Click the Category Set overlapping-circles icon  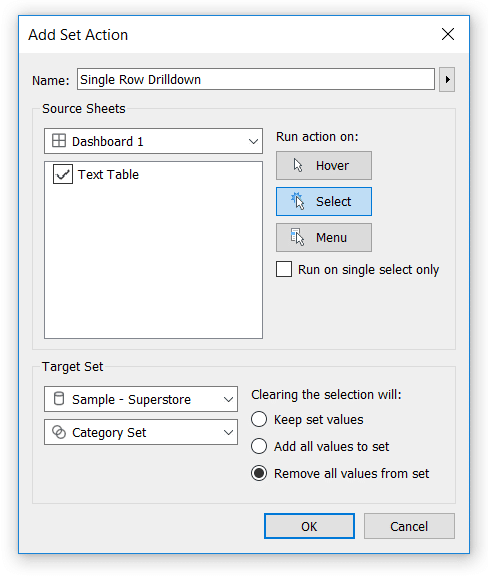(x=59, y=432)
